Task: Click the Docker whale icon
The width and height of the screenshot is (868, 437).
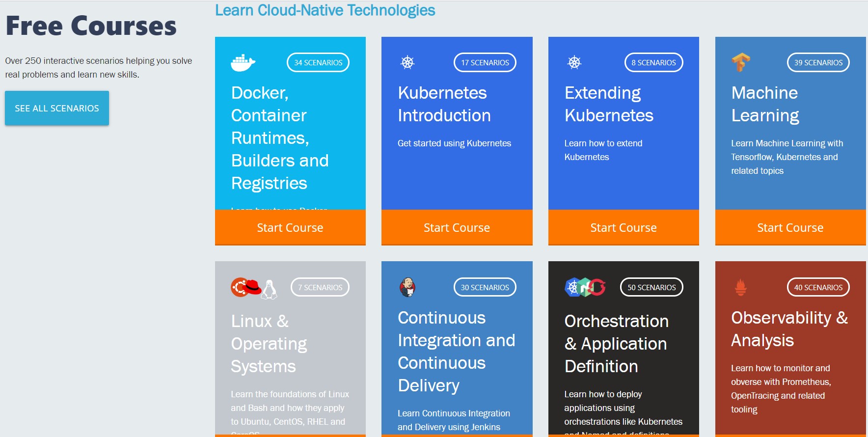Action: click(243, 63)
